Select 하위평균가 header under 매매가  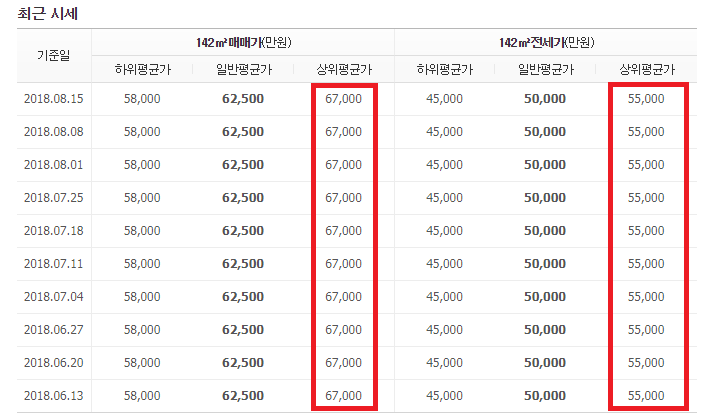pos(142,70)
